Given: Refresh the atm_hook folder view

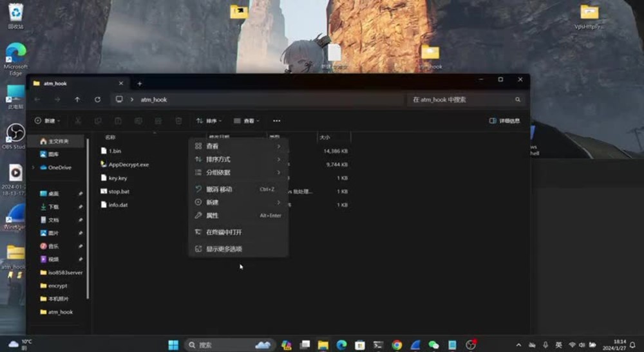Looking at the screenshot, I should click(x=97, y=99).
